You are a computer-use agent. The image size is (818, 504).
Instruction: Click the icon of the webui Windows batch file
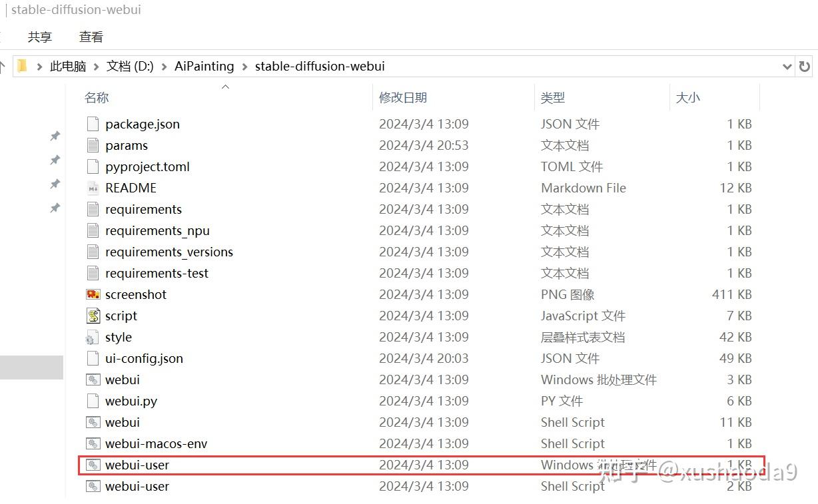coord(93,379)
